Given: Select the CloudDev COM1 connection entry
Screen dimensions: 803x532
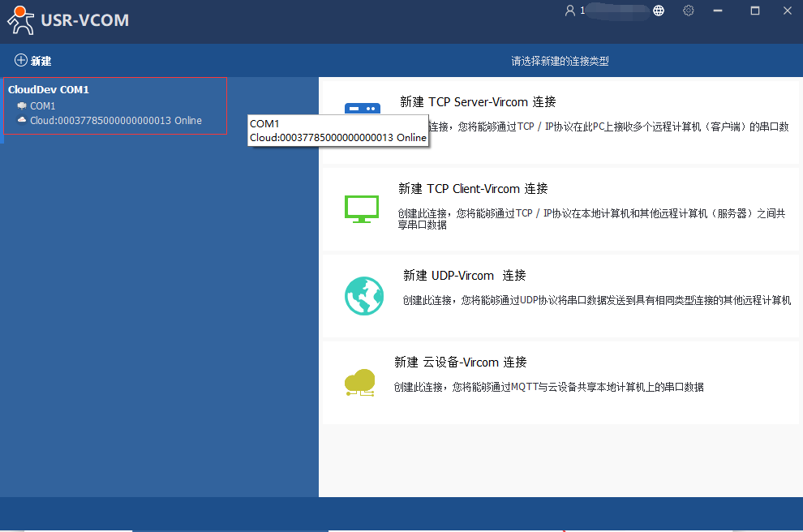Looking at the screenshot, I should (x=49, y=90).
